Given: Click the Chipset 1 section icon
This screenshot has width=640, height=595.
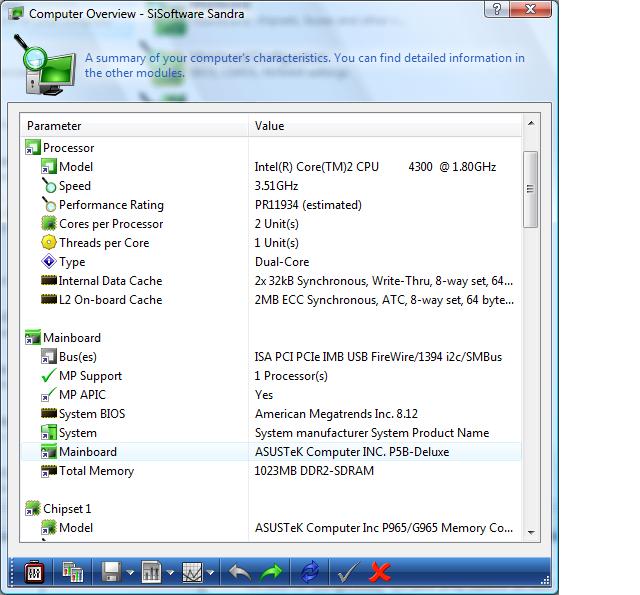Looking at the screenshot, I should click(x=33, y=509).
